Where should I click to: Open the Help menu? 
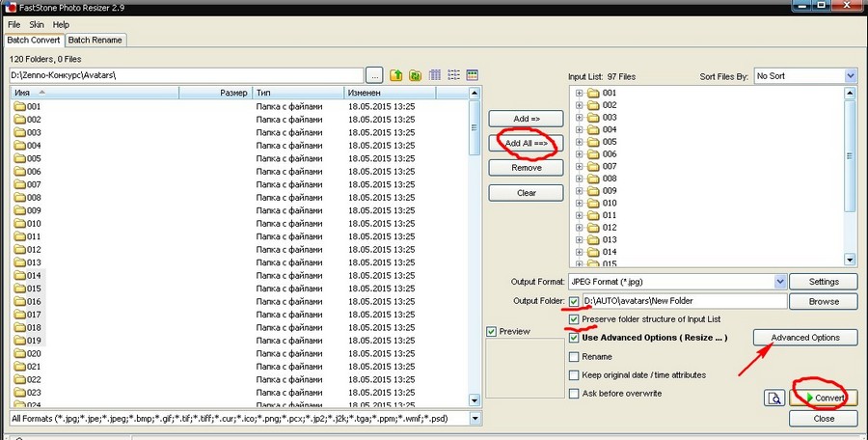[62, 24]
